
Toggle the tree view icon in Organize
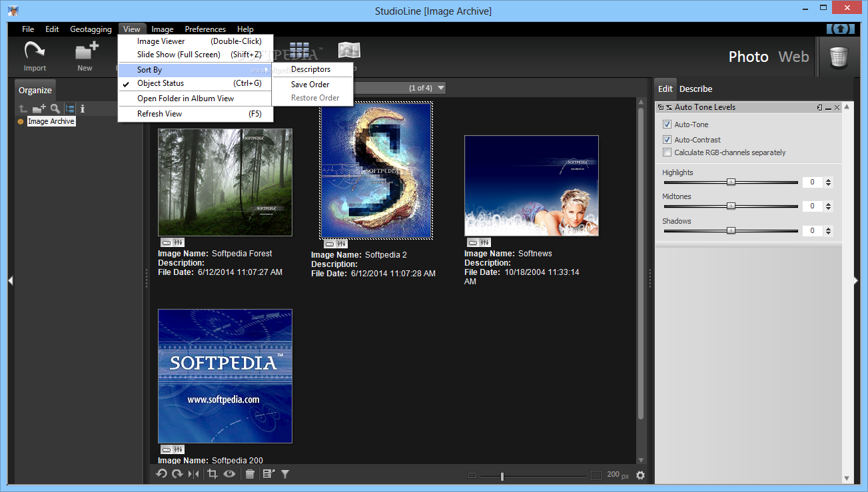pyautogui.click(x=70, y=109)
